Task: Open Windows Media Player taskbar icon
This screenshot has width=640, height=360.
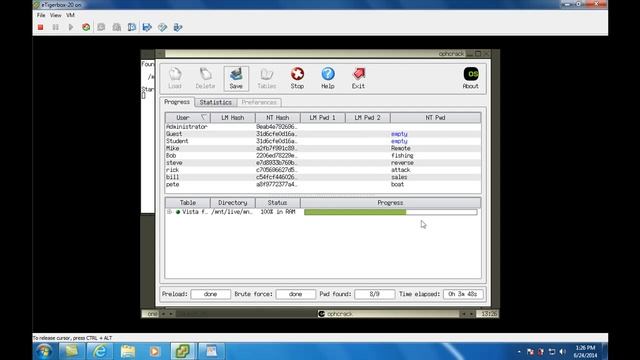Action: 155,351
